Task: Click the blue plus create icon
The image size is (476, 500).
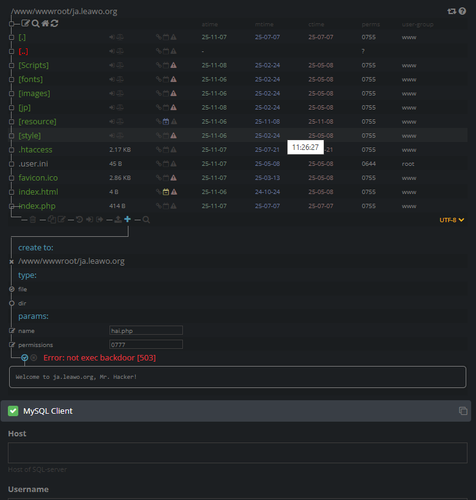Action: tap(128, 219)
